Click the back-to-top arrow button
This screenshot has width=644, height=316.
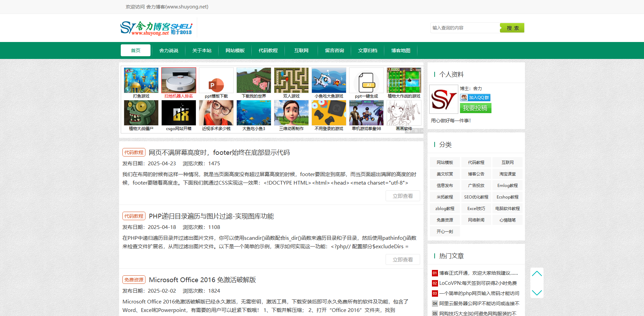click(537, 273)
